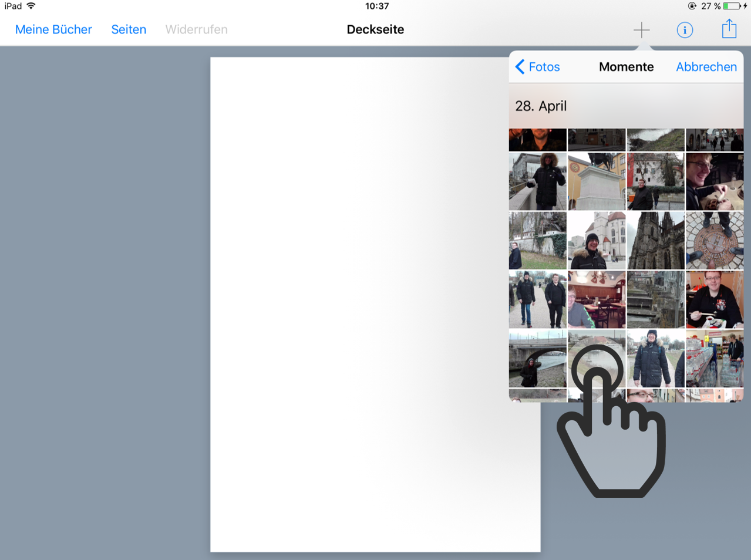Screen dimensions: 751x560
Task: Pick the supermarket water bottles photo
Action: [x=715, y=359]
